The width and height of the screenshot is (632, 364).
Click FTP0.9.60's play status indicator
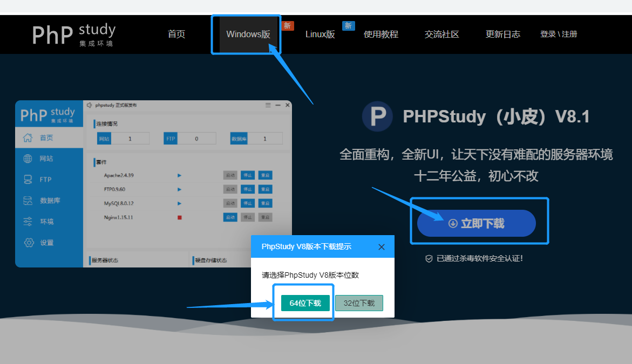179,189
